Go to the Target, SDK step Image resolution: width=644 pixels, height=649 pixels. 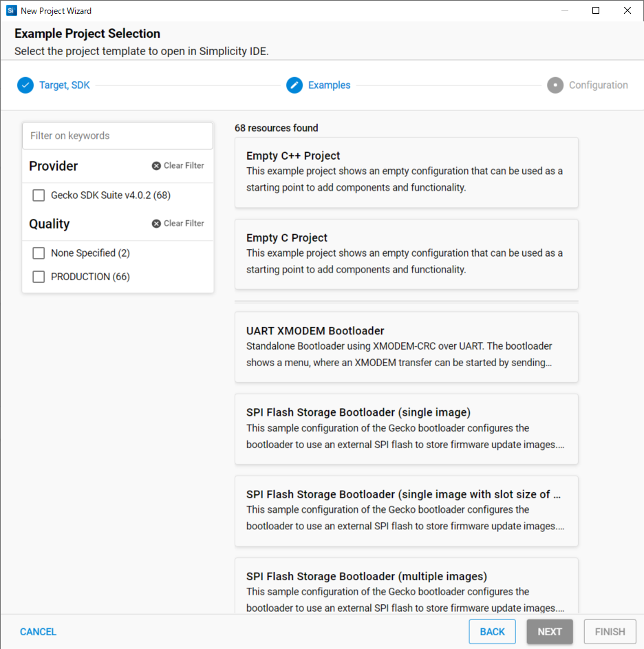(65, 85)
